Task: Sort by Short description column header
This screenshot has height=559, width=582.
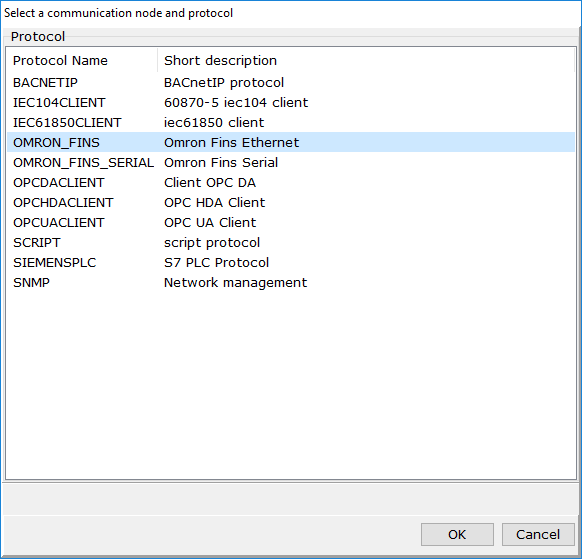Action: pos(366,61)
